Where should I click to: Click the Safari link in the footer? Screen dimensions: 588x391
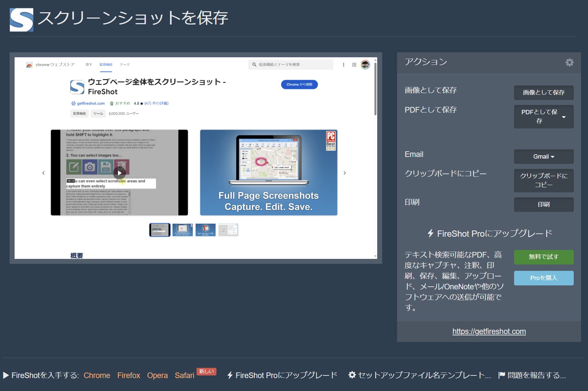click(185, 375)
